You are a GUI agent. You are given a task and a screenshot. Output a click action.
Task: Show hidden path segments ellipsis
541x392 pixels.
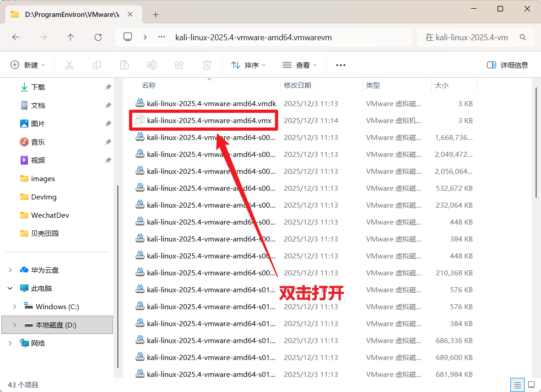(161, 37)
